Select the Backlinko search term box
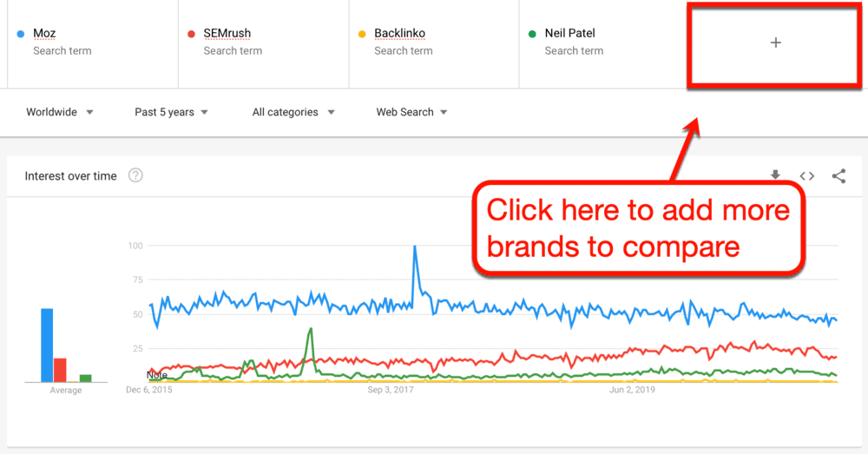Viewport: 868px width, 454px height. 400,34
